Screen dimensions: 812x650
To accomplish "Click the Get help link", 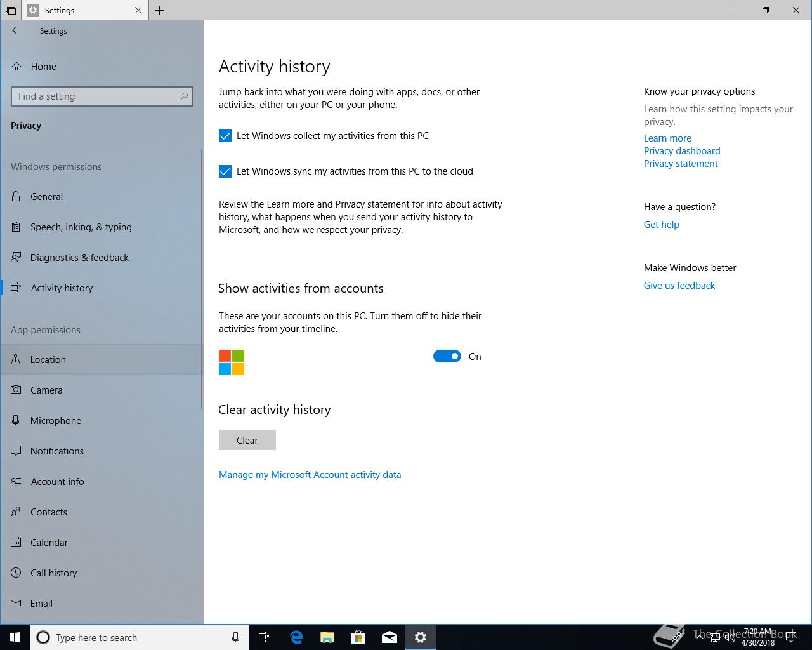I will tap(661, 224).
